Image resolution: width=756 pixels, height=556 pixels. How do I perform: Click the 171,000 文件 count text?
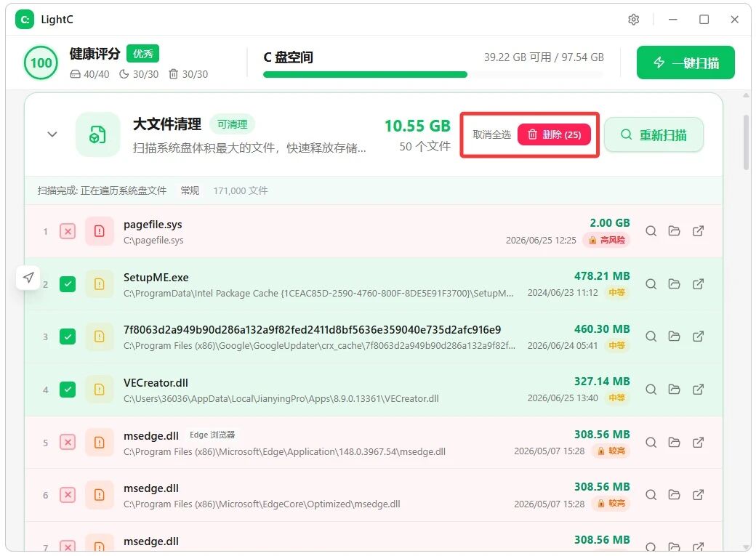click(x=241, y=191)
